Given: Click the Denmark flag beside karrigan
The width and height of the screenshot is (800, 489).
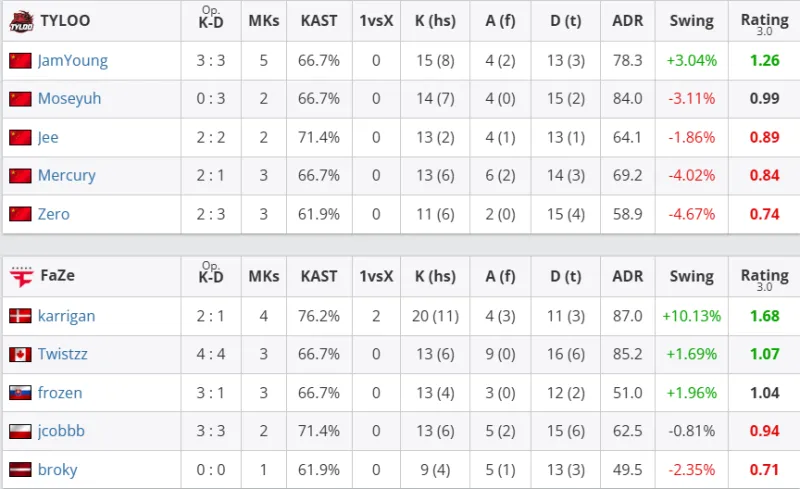Looking at the screenshot, I should (20, 316).
